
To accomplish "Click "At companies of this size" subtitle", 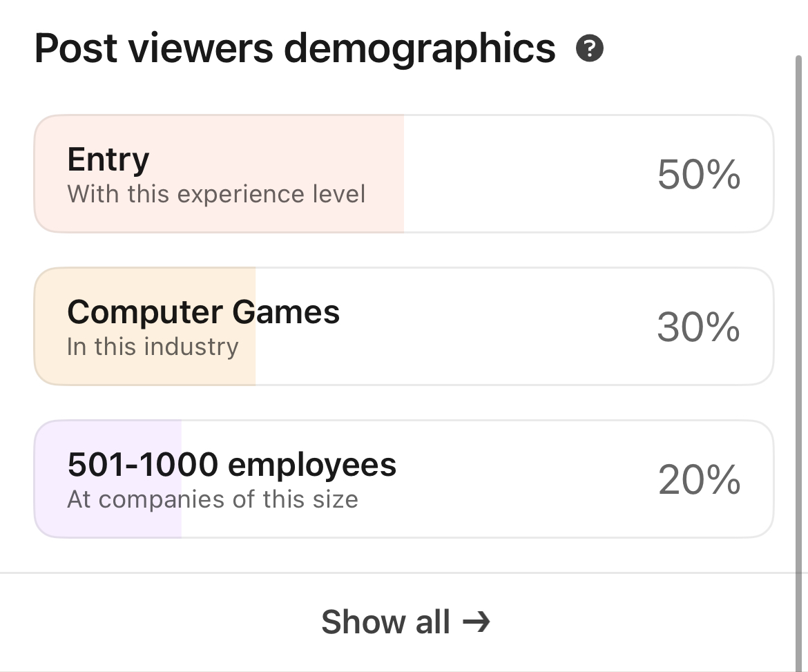I will pos(213,499).
